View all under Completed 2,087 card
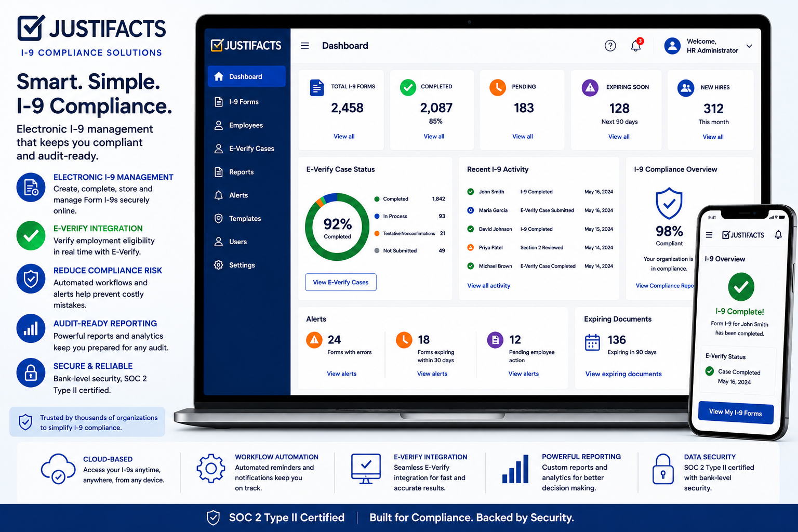 point(434,137)
